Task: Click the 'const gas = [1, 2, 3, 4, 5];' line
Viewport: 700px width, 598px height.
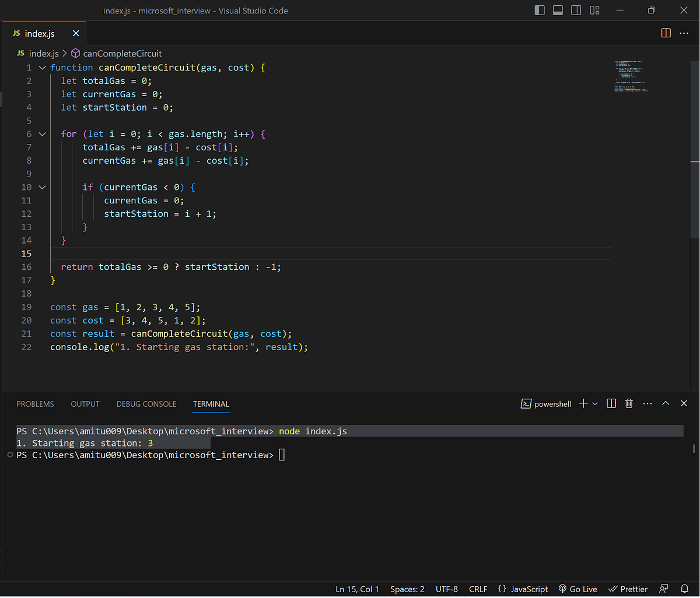Action: point(125,307)
